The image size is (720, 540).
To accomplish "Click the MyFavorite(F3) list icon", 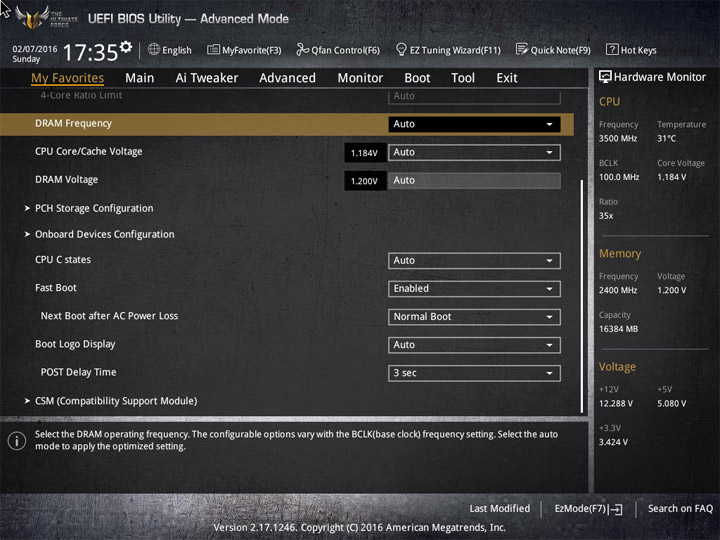I will tap(213, 49).
